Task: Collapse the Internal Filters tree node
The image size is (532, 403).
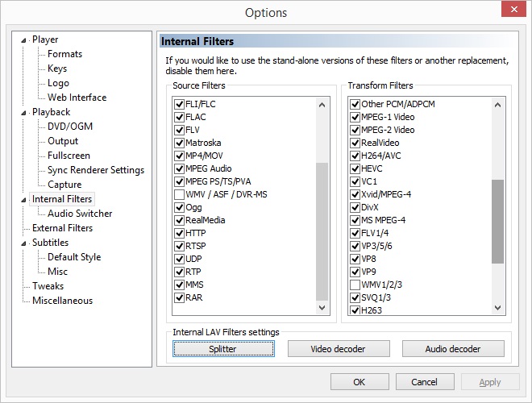Action: click(23, 200)
